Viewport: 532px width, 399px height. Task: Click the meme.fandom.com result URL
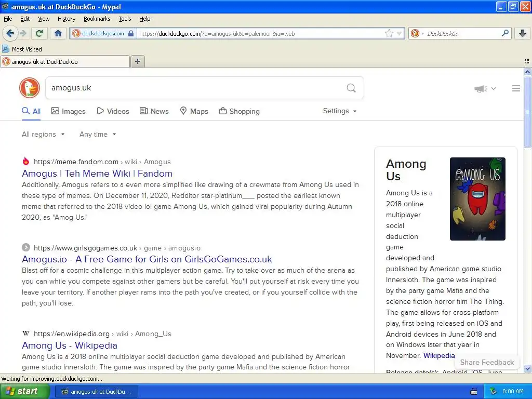click(x=76, y=162)
